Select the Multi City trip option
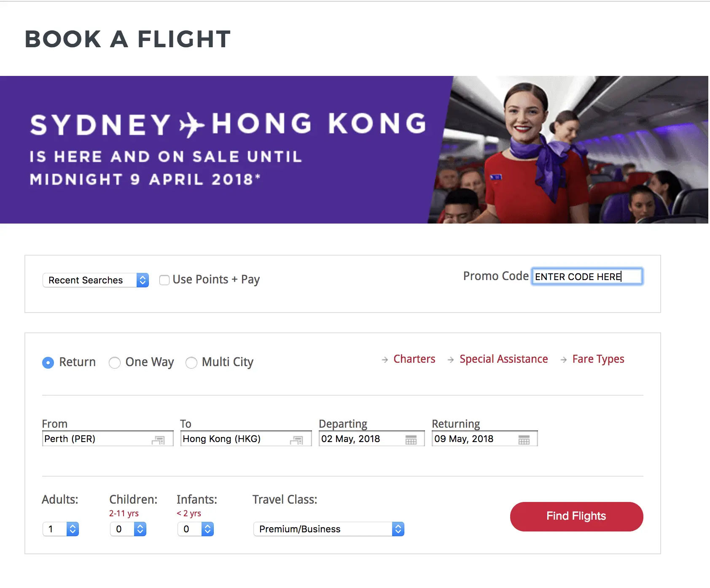Screen dimensions: 710x588 pyautogui.click(x=191, y=362)
